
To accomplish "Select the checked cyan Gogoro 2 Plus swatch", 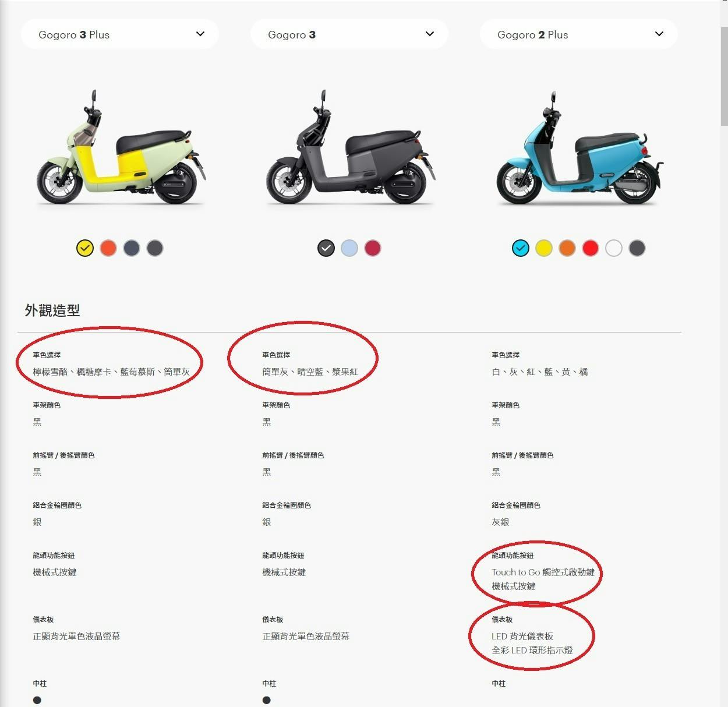I will 521,248.
